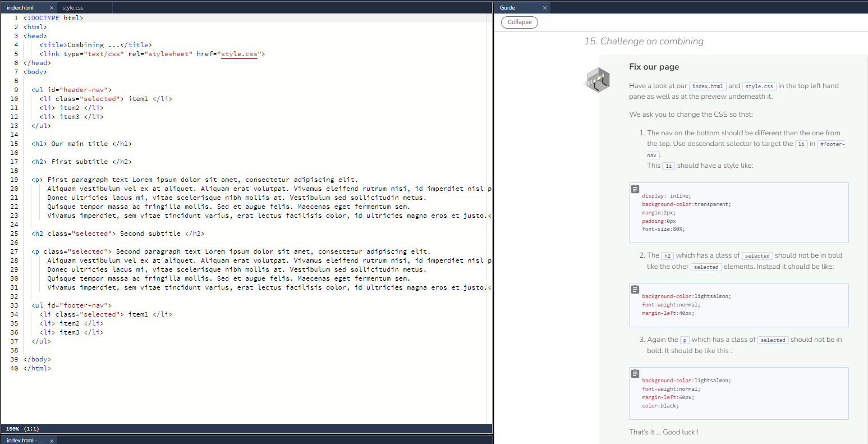Copy the first CSS snippet using its clipboard icon

pos(635,189)
